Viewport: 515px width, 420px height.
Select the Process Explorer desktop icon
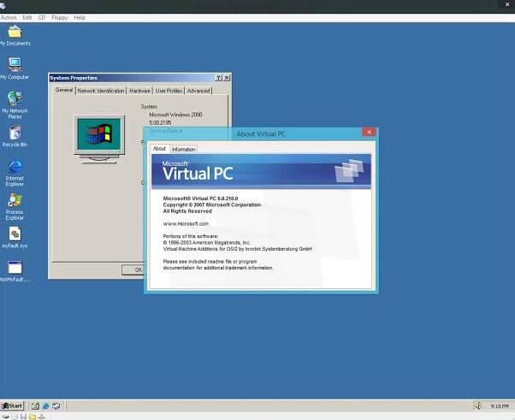pyautogui.click(x=15, y=206)
